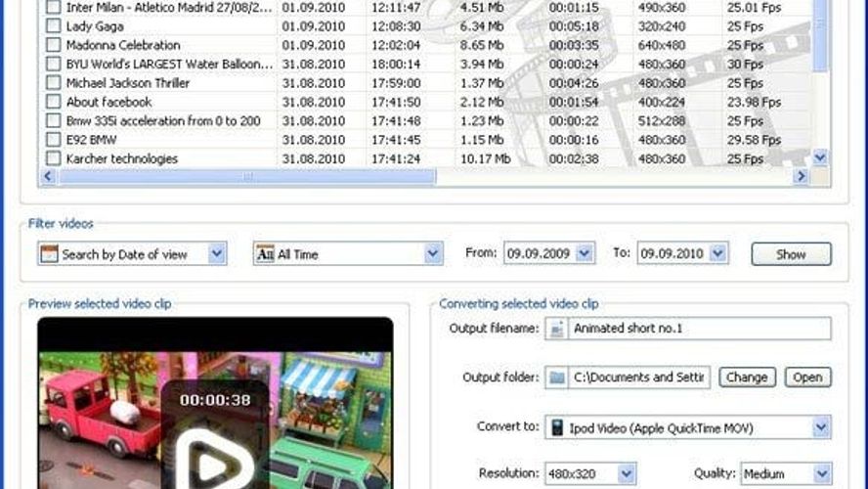
Task: Open the Resolution 480x320 dropdown
Action: pyautogui.click(x=627, y=473)
